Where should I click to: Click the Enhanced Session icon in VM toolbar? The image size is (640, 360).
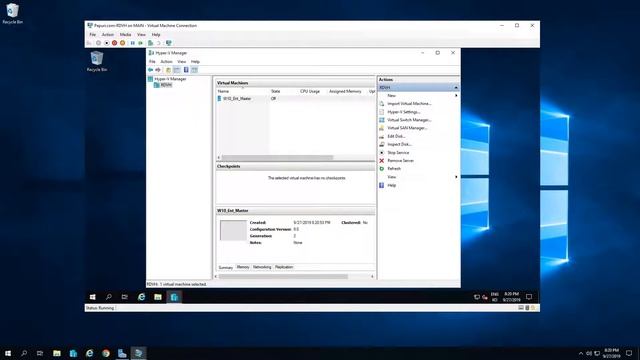coord(169,43)
